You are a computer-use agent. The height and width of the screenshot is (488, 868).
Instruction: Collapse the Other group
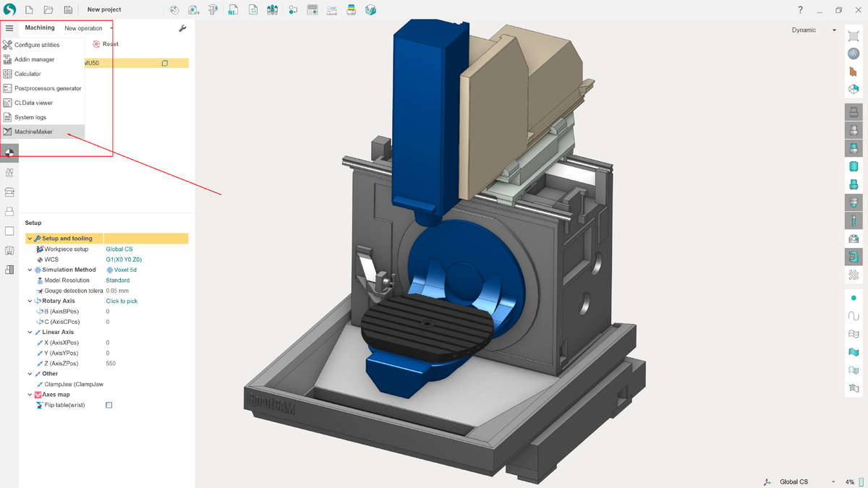pos(30,374)
